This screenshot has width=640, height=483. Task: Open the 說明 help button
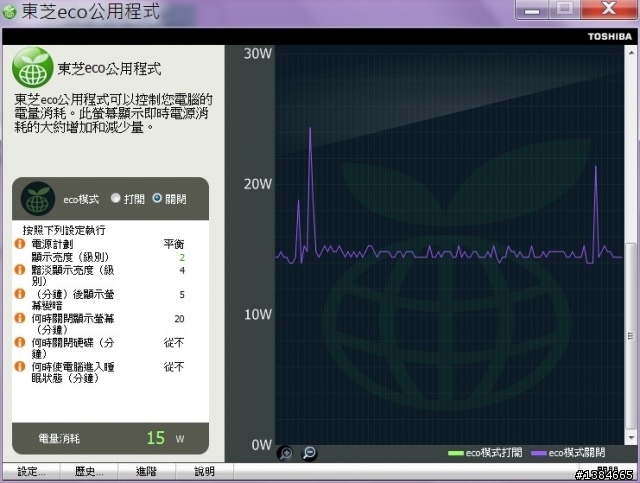[204, 472]
